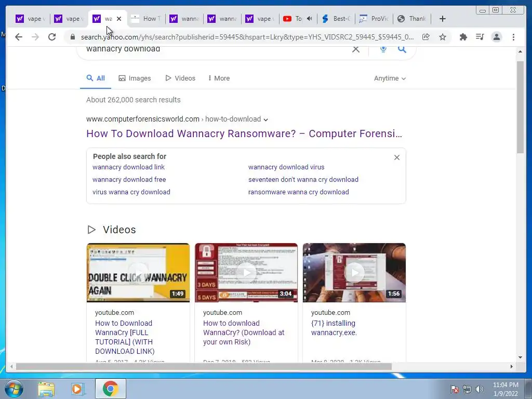This screenshot has height=399, width=532.
Task: Open the Windows Start button
Action: 14,389
